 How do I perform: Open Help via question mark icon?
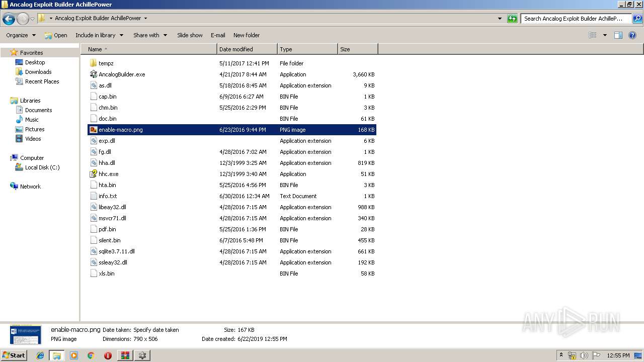633,35
